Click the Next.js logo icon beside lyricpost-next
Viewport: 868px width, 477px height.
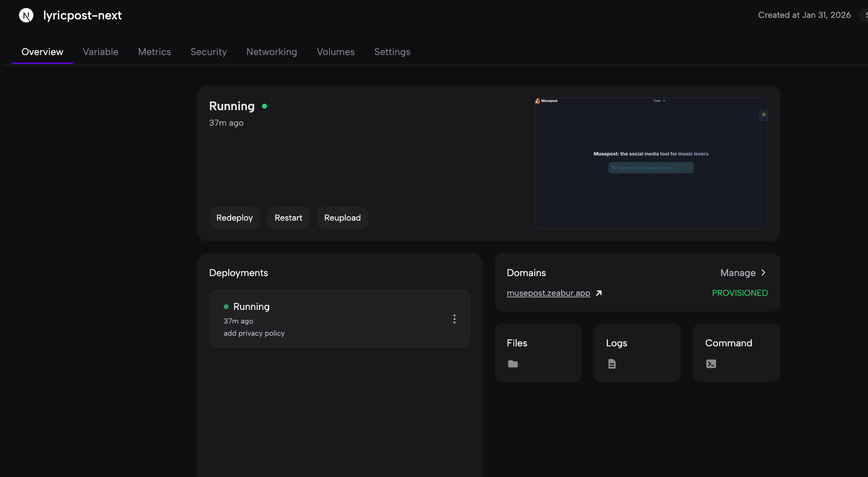click(26, 16)
